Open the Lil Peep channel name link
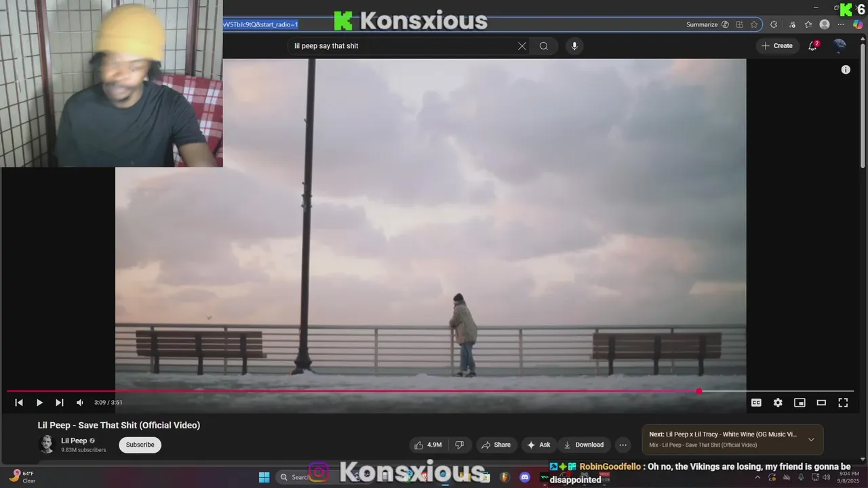This screenshot has width=868, height=488. click(x=74, y=441)
